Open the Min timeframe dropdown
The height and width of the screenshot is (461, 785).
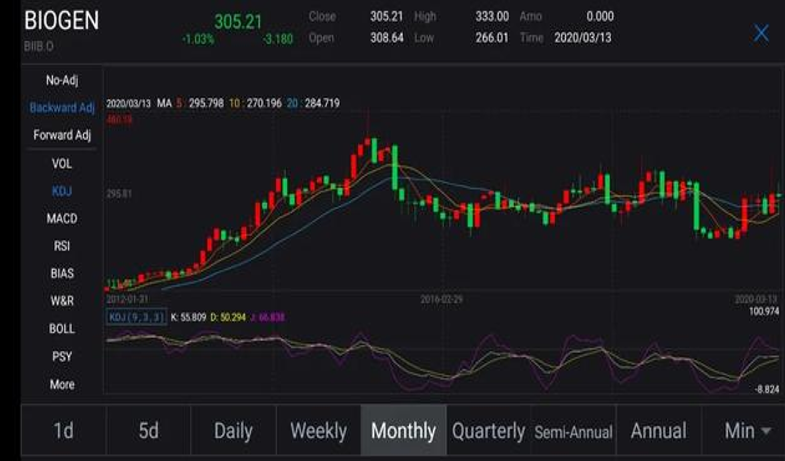(x=748, y=431)
